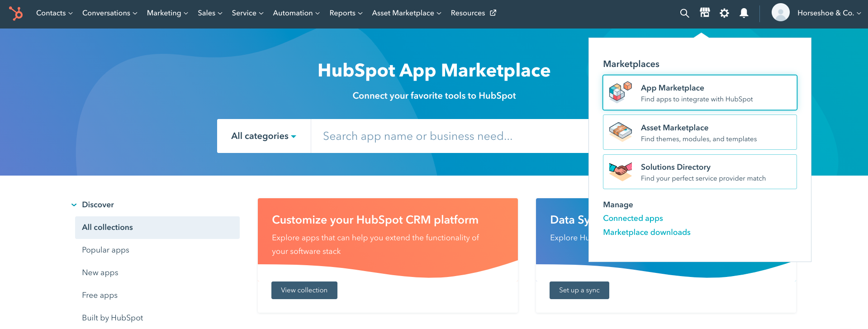The height and width of the screenshot is (329, 868).
Task: Open the search magnifier icon
Action: (684, 13)
